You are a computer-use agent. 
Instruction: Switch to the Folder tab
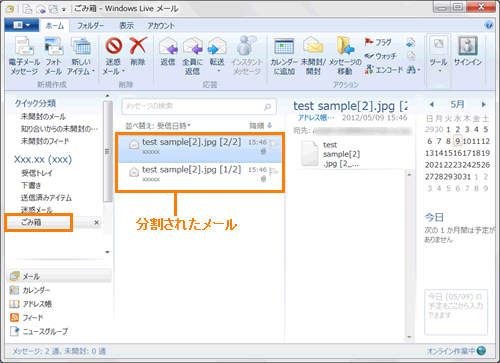[x=91, y=26]
